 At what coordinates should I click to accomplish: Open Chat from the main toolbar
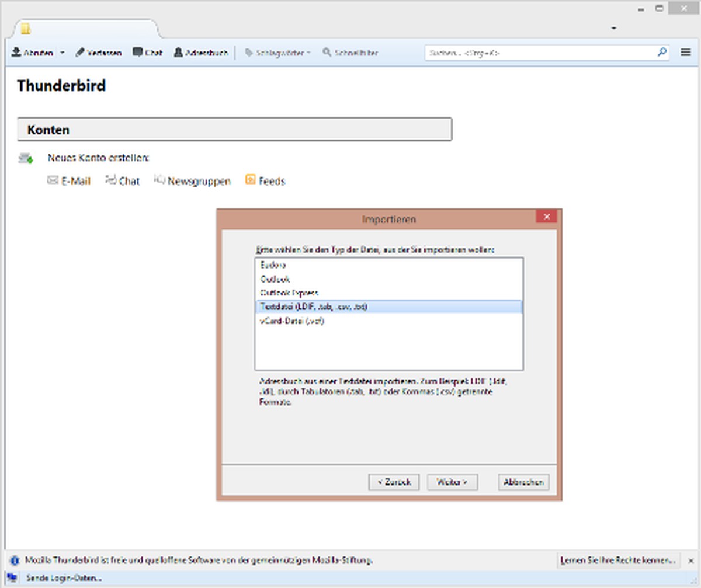tap(147, 53)
